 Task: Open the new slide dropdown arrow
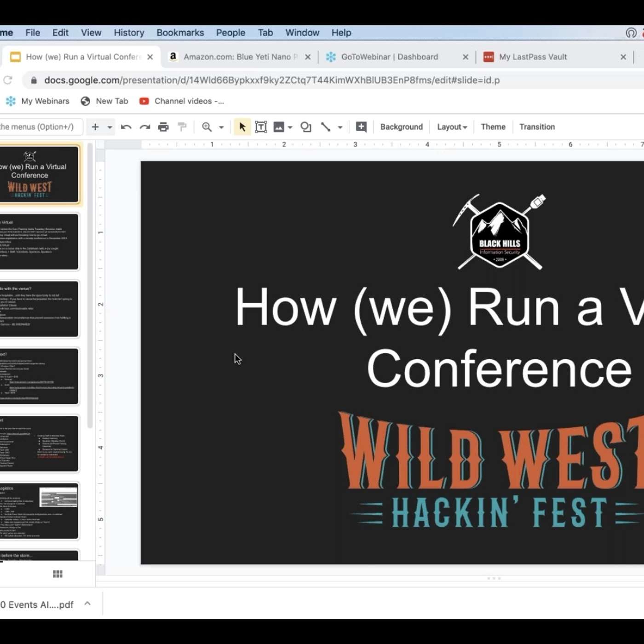(x=109, y=126)
